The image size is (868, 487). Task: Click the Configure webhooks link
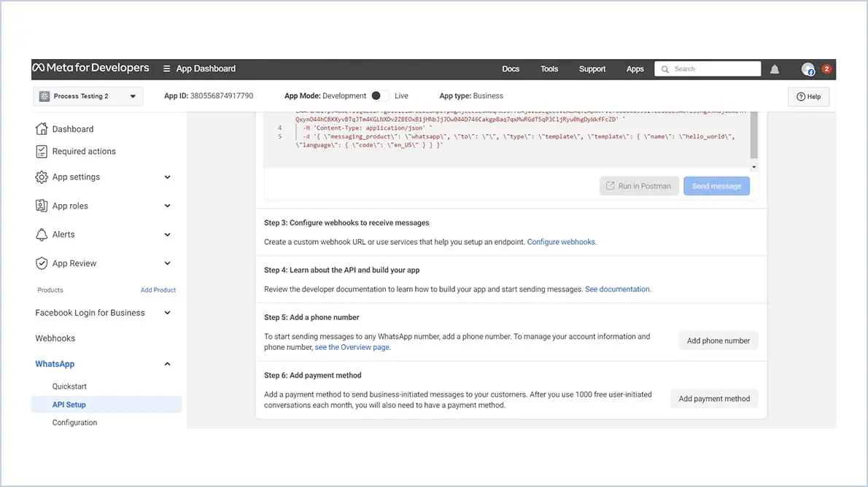[562, 242]
